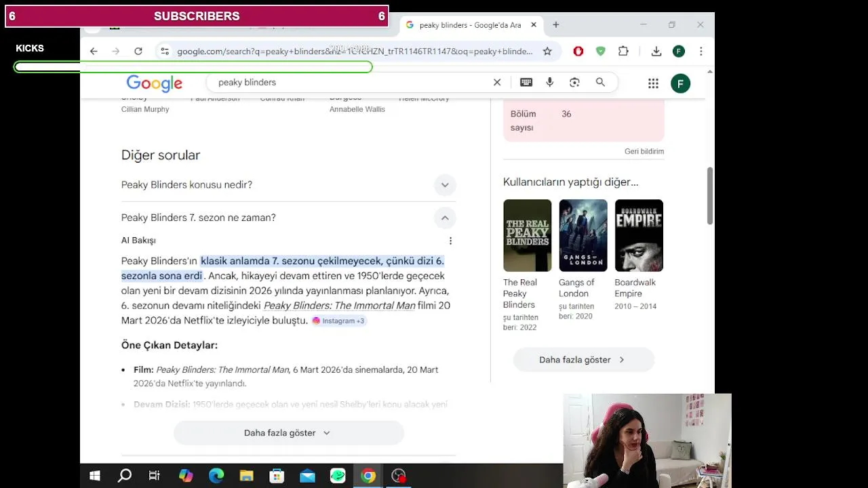Open Microsoft Store from taskbar
868x488 pixels.
click(x=277, y=476)
